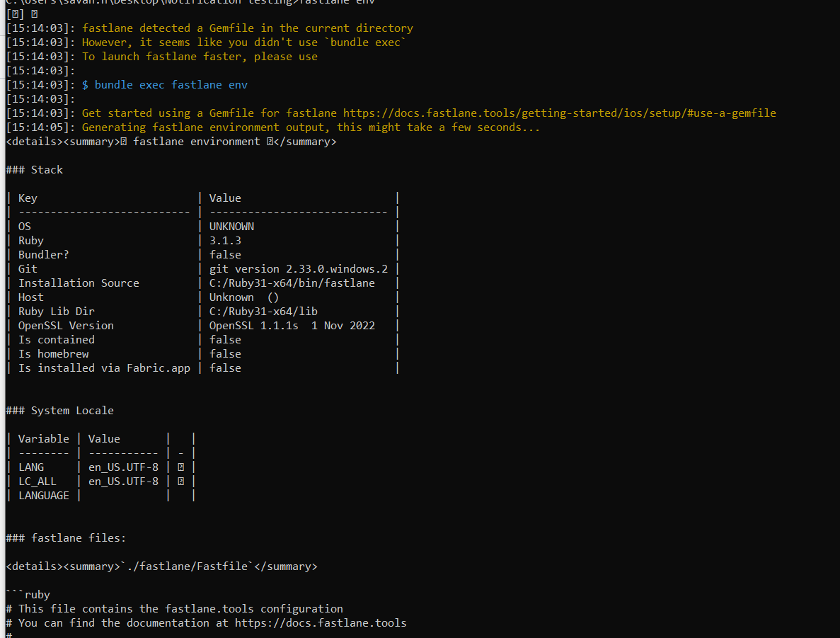Select the Stack section heading

(34, 169)
